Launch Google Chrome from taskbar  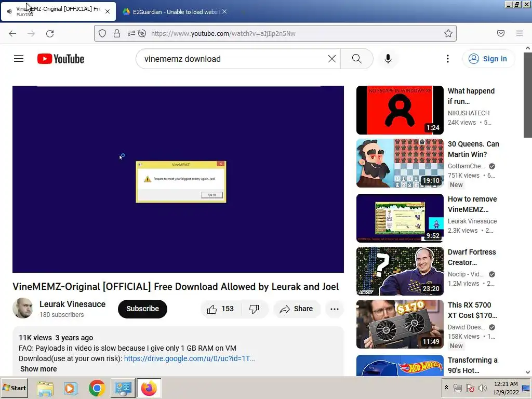click(97, 388)
